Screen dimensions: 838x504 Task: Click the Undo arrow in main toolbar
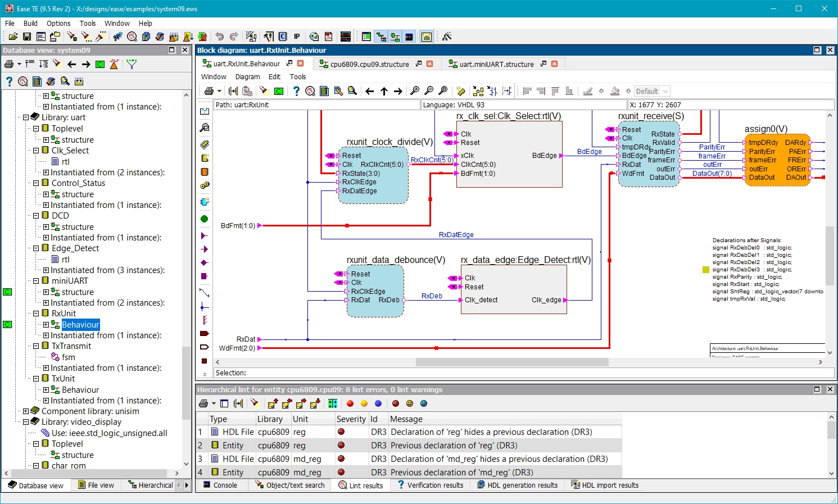220,37
